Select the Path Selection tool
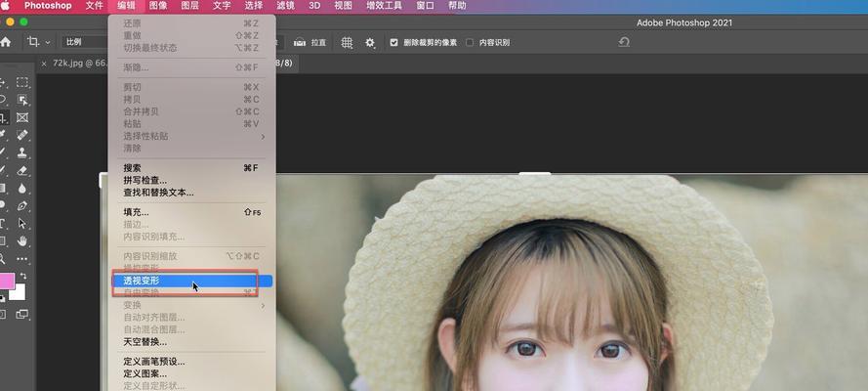Image resolution: width=868 pixels, height=391 pixels. coord(22,223)
